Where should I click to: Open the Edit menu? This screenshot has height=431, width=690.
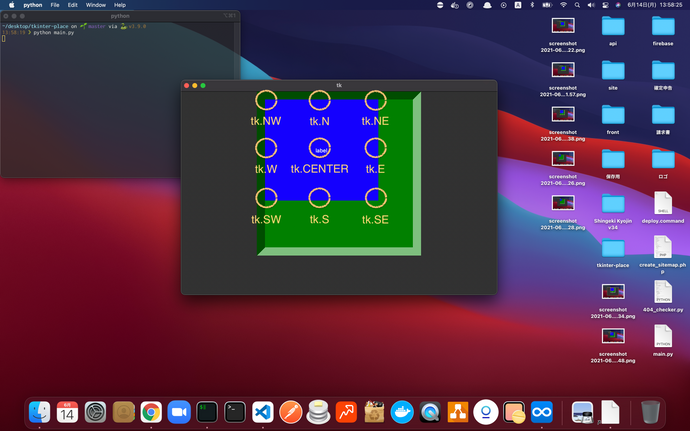[73, 5]
